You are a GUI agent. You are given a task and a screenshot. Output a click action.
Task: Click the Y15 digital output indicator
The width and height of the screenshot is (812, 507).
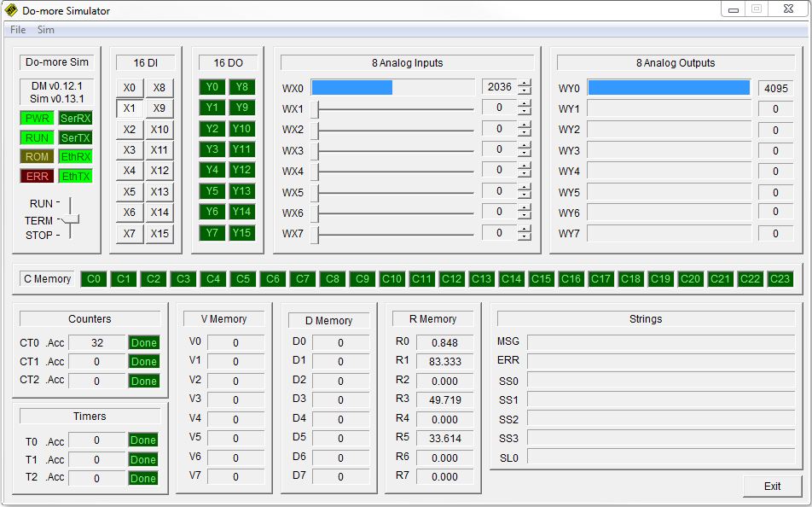click(241, 233)
